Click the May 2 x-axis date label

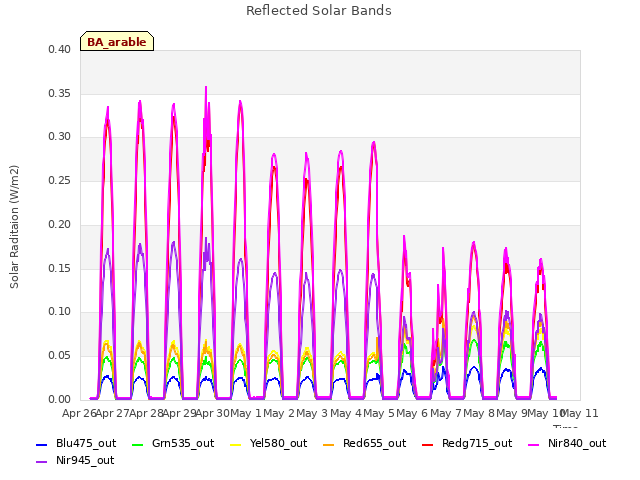point(279,413)
